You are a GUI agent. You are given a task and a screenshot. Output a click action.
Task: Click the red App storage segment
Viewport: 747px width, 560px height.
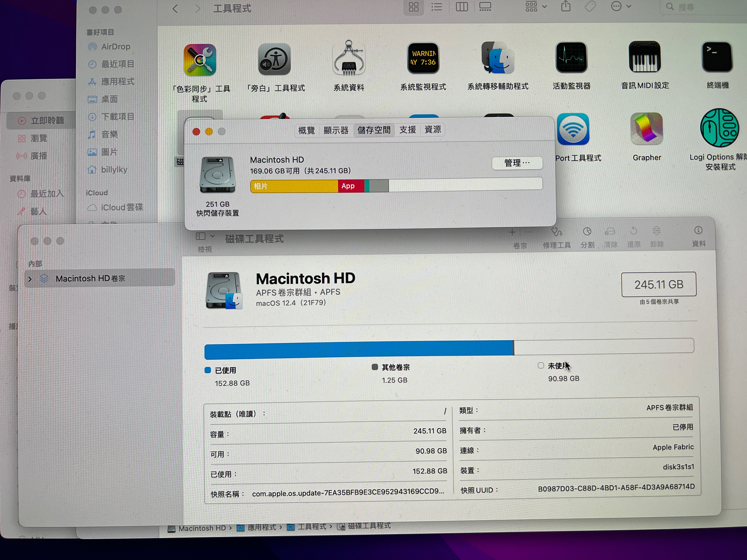[x=351, y=186]
